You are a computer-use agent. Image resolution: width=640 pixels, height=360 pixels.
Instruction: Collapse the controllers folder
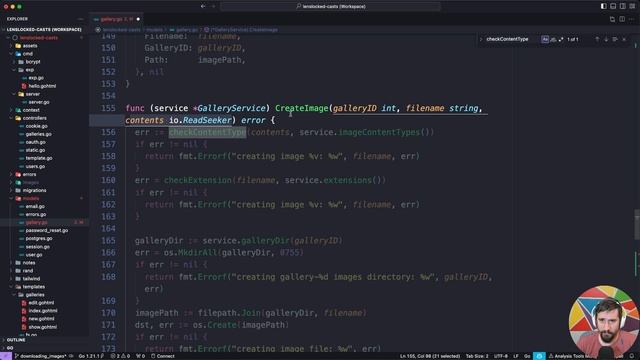[35, 118]
